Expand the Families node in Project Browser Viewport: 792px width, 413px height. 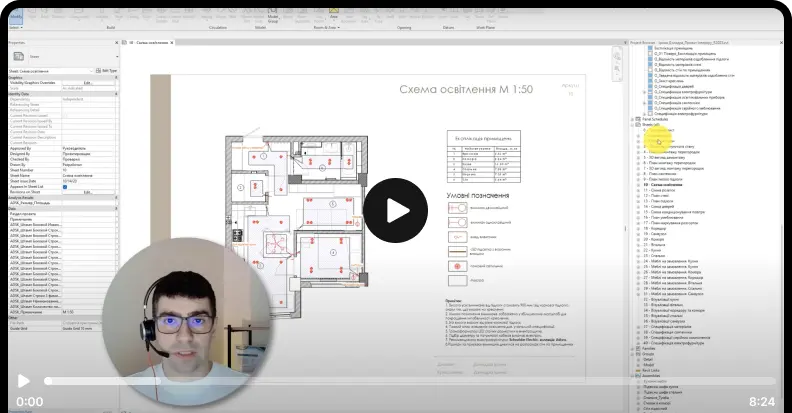632,348
